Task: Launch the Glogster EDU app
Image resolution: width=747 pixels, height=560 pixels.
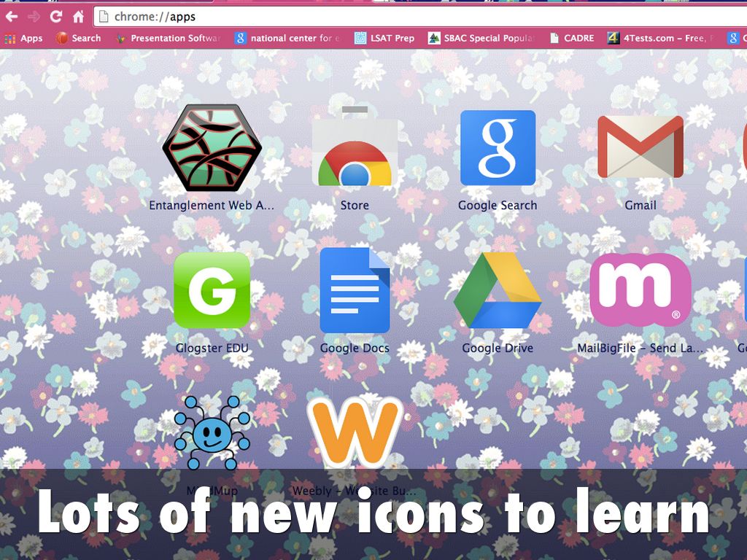Action: (x=212, y=290)
